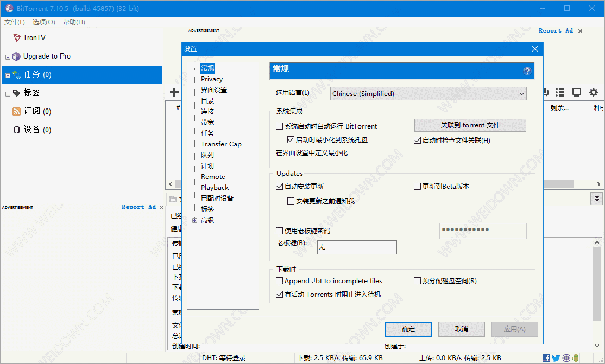Open the 选项 menu
Image resolution: width=605 pixels, height=364 pixels.
(43, 22)
